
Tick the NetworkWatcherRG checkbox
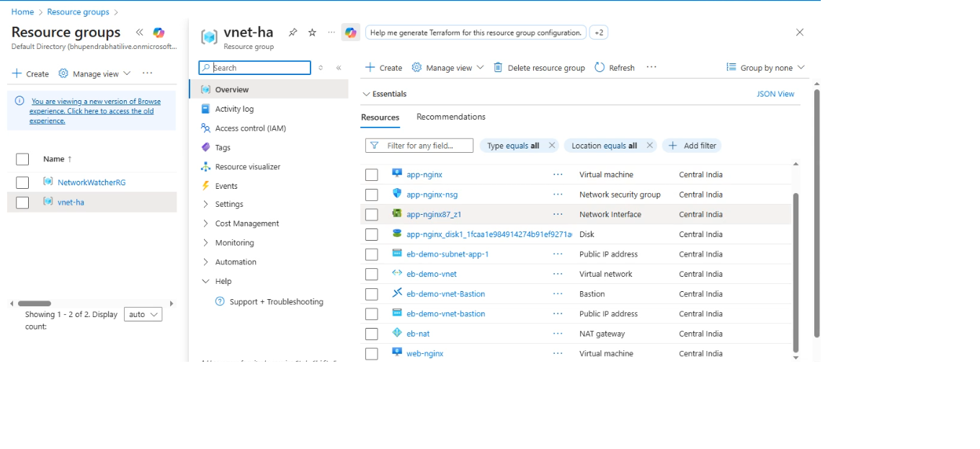click(22, 182)
